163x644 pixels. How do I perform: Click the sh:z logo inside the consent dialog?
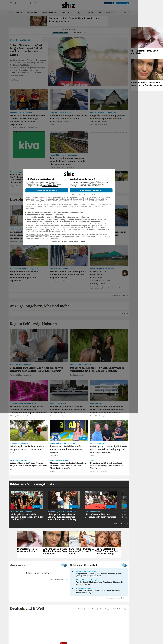69,173
